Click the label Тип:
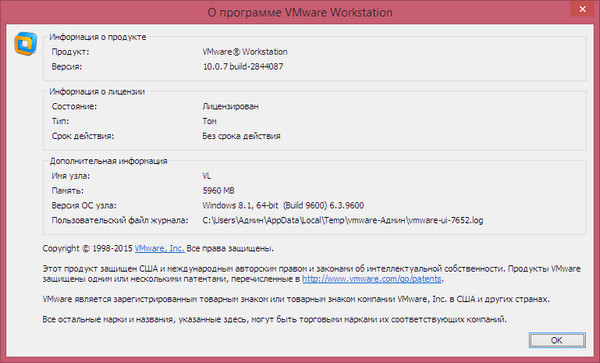Viewport: 600px width, 363px height. (60, 121)
